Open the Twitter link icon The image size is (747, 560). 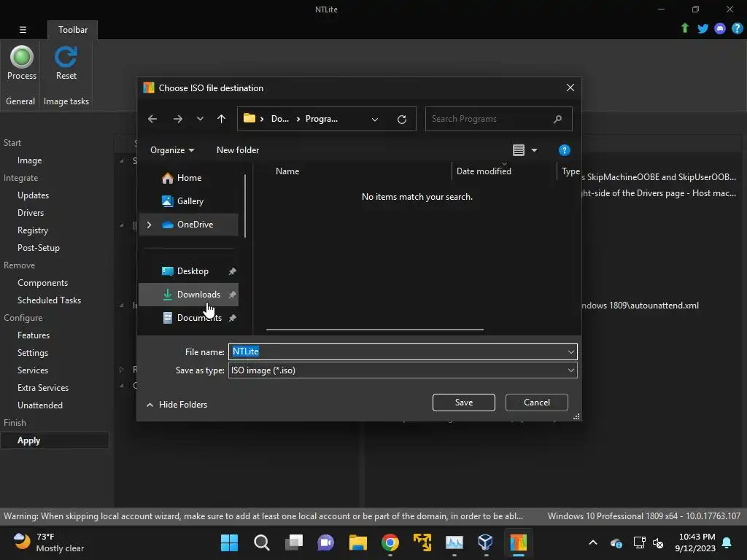point(703,28)
